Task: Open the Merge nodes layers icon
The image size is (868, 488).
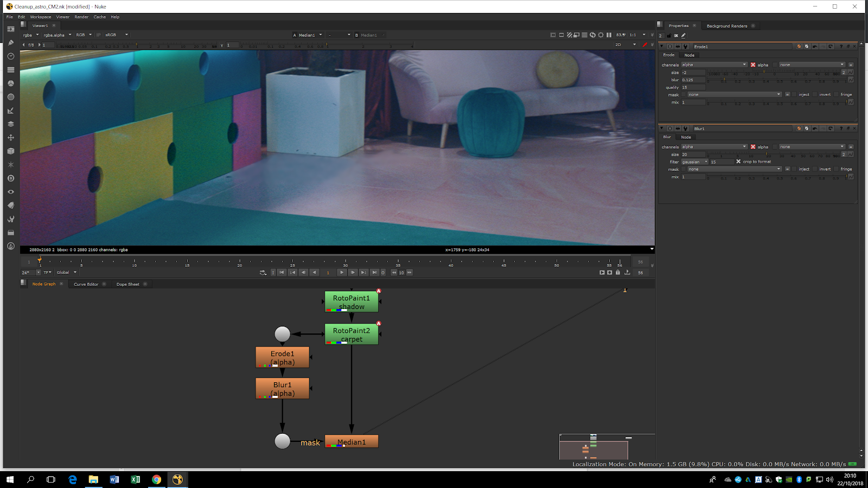Action: pos(10,124)
